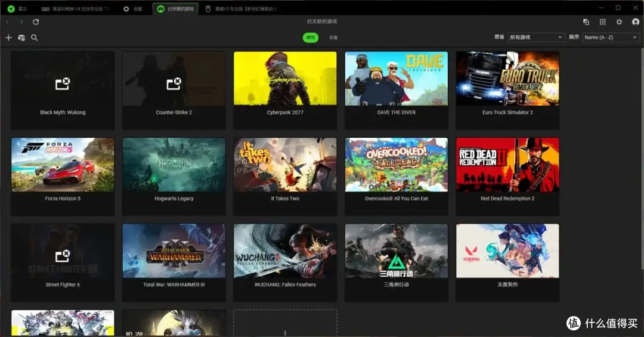Open the 设置 settings tab
The image size is (644, 337).
pyautogui.click(x=133, y=8)
